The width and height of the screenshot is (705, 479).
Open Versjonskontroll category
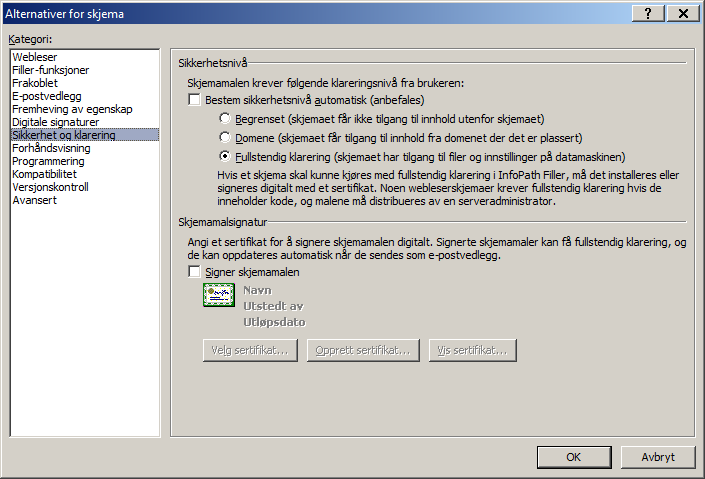click(x=50, y=188)
